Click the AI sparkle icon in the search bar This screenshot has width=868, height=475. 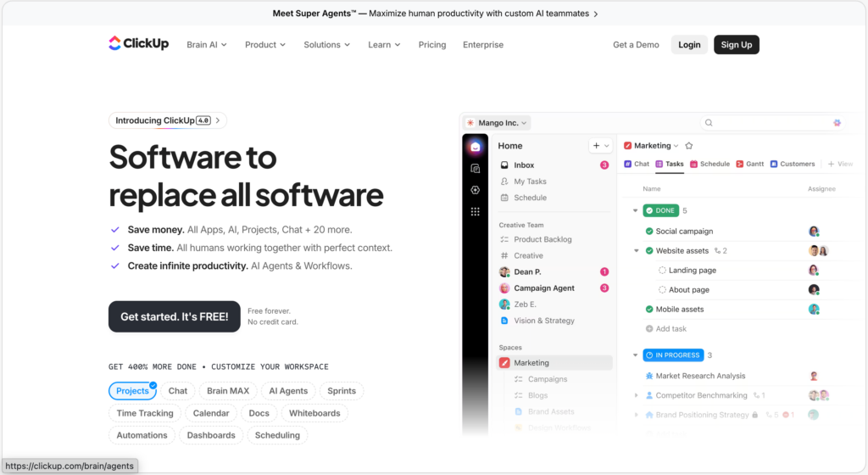837,123
